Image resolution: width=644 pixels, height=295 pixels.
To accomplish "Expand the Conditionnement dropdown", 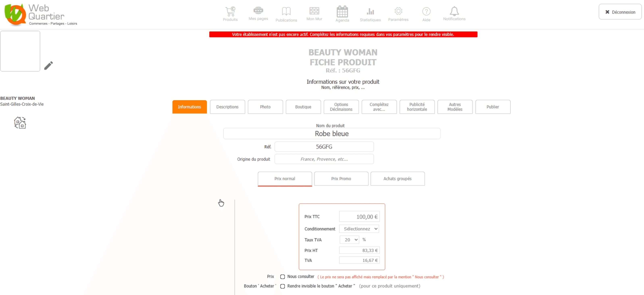I will click(359, 228).
